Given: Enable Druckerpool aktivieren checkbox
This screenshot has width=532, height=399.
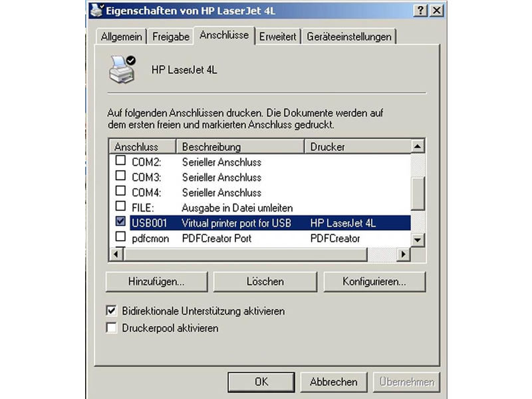Looking at the screenshot, I should point(111,328).
